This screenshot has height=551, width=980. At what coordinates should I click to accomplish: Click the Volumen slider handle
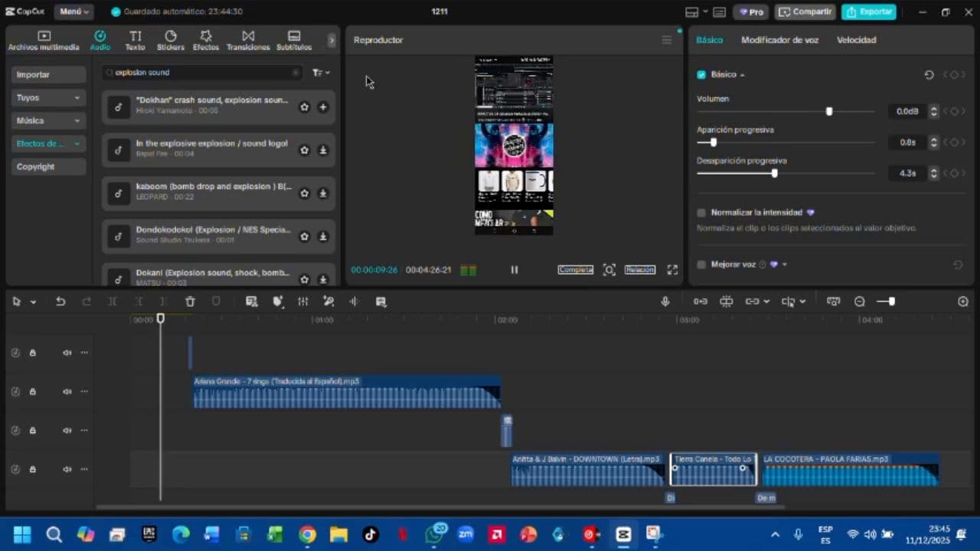click(829, 112)
